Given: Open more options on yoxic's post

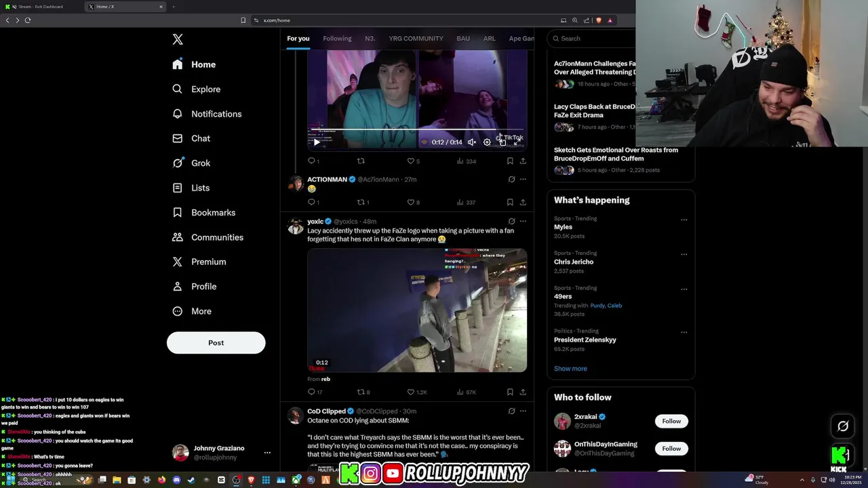Looking at the screenshot, I should click(523, 222).
